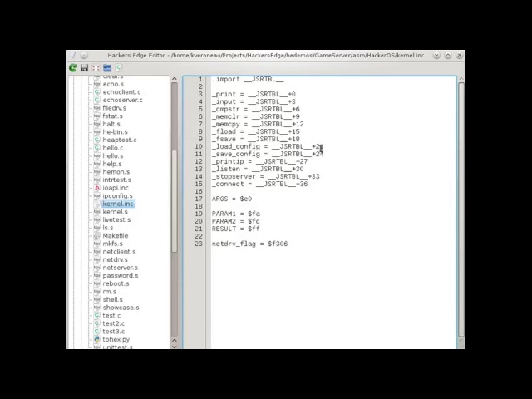Open shell.s in the file tree
The height and width of the screenshot is (399, 532).
(x=113, y=299)
